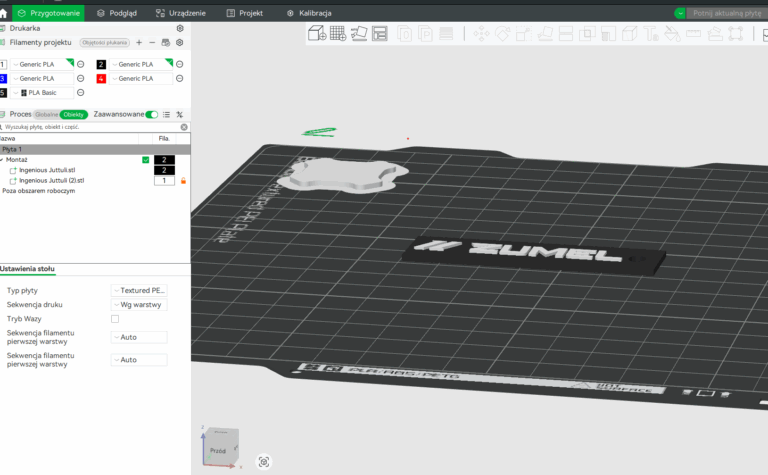Select the Text shape tool icon
Image resolution: width=768 pixels, height=475 pixels.
click(x=651, y=34)
